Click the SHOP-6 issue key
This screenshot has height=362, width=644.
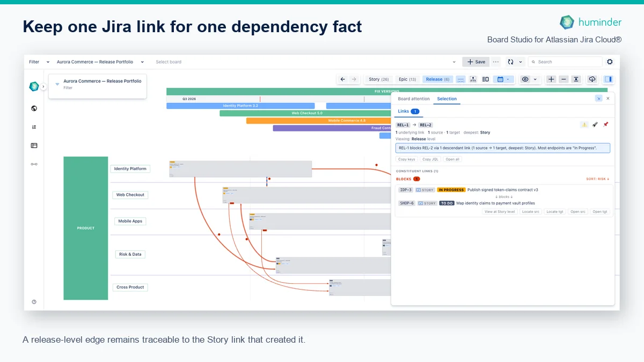pyautogui.click(x=407, y=203)
